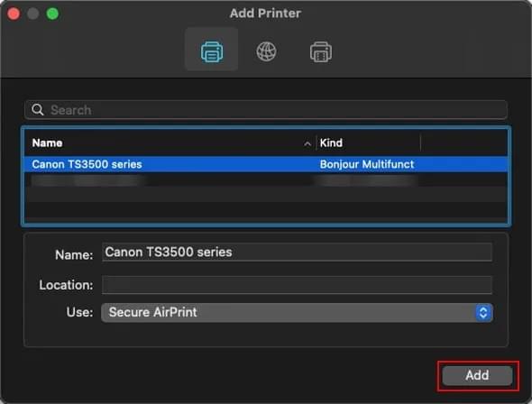Open the Windows printer tab icon

point(321,51)
